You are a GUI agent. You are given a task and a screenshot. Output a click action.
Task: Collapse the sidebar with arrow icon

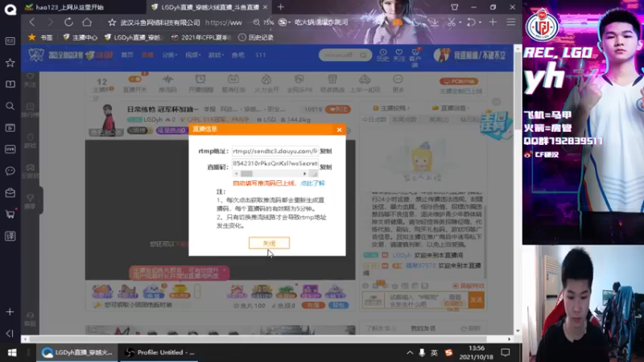tap(10, 333)
